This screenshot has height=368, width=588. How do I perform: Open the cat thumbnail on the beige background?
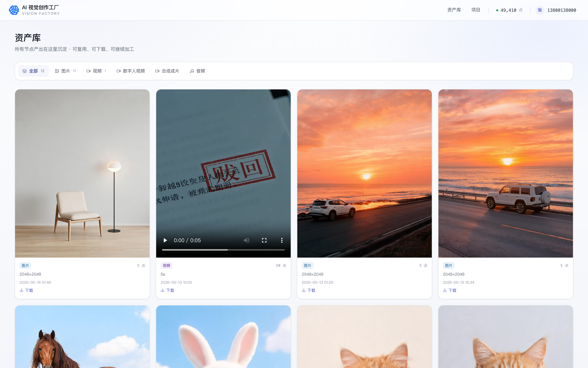[x=364, y=337]
